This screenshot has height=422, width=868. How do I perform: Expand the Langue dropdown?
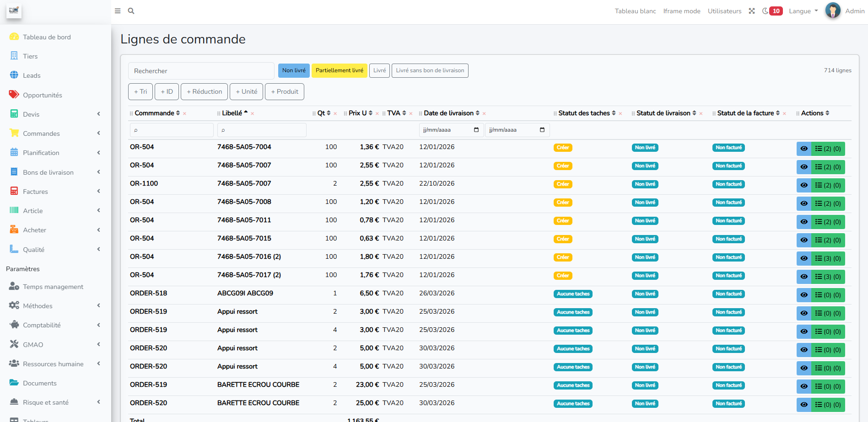tap(803, 11)
